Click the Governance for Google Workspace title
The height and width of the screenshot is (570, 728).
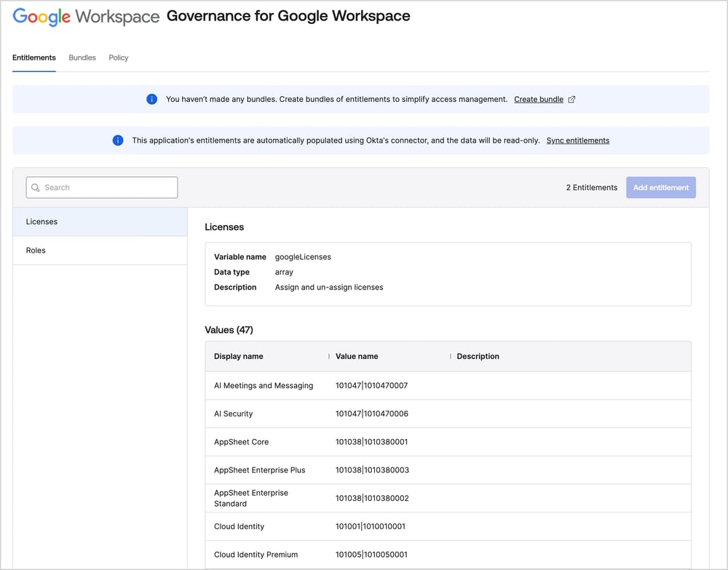pyautogui.click(x=288, y=16)
